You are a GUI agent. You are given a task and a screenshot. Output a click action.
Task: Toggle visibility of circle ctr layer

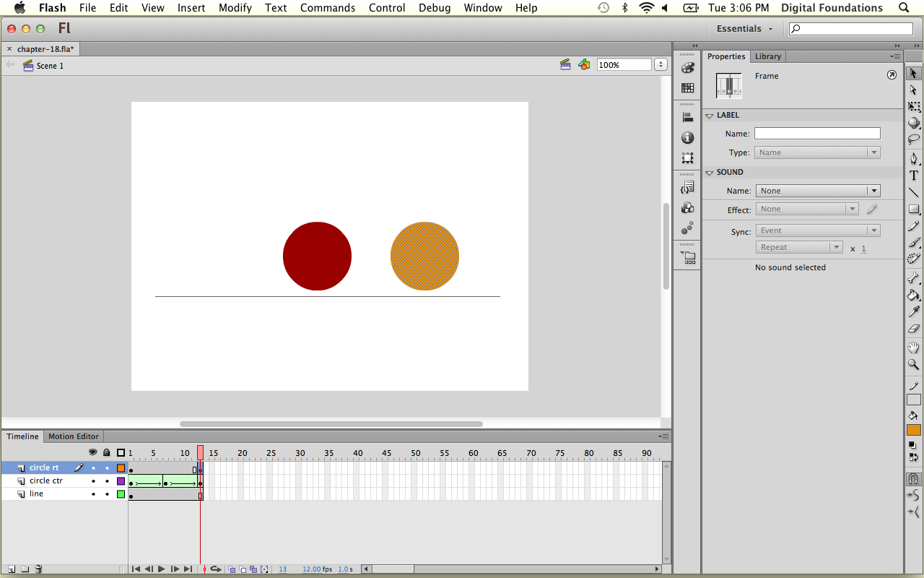coord(93,481)
